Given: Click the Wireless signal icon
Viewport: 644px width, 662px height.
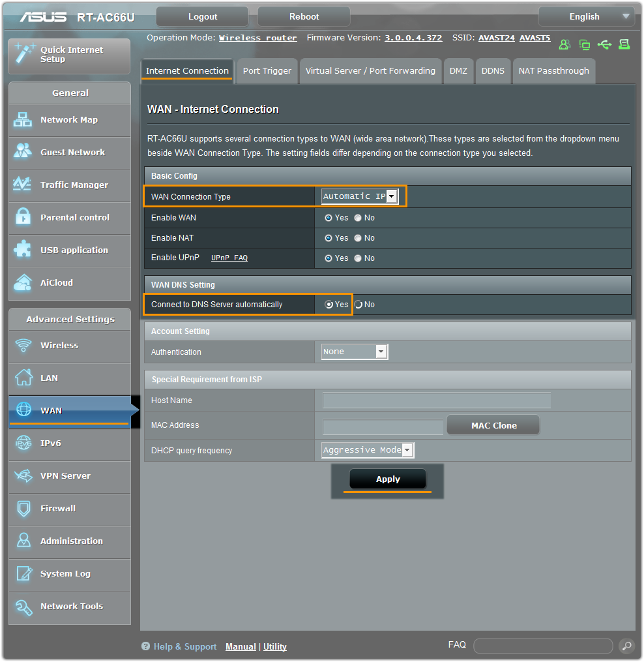Looking at the screenshot, I should point(23,345).
